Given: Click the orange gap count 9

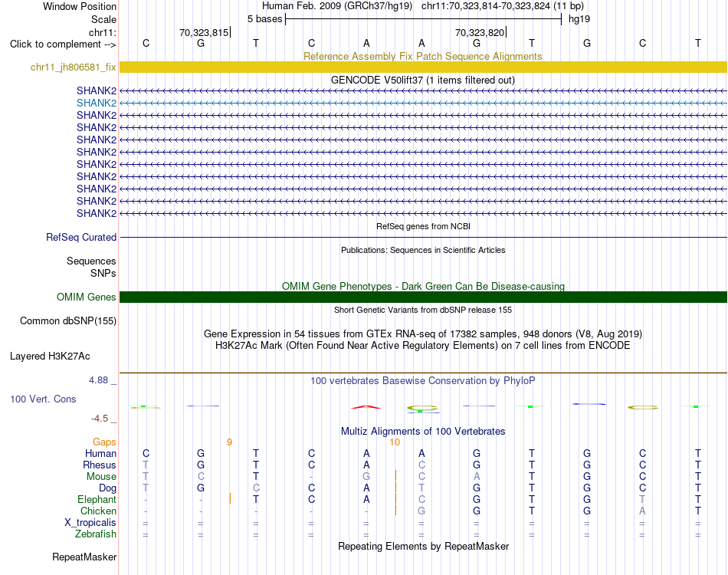Looking at the screenshot, I should point(229,442).
